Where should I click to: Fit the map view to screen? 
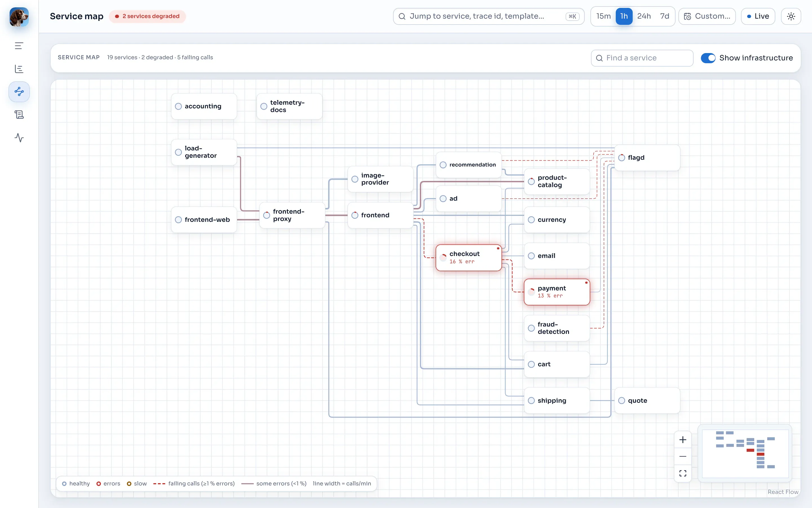tap(683, 473)
